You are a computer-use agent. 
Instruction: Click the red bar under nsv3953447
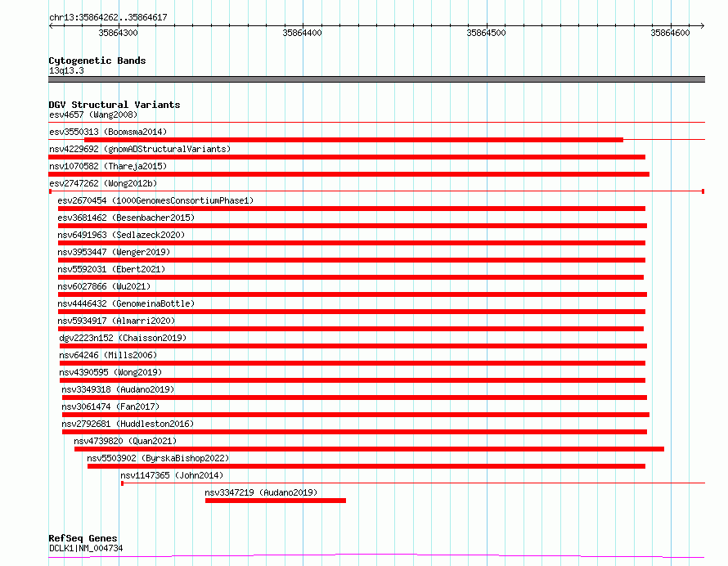(352, 260)
